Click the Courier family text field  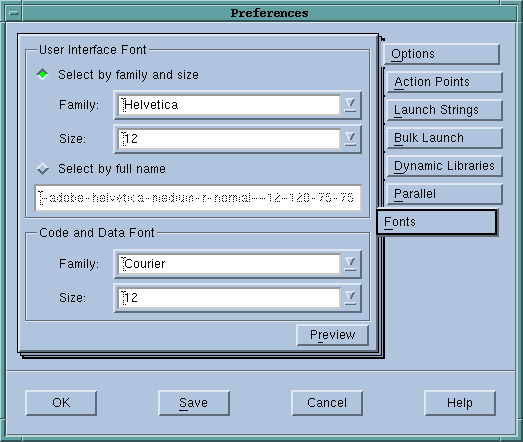tap(229, 264)
